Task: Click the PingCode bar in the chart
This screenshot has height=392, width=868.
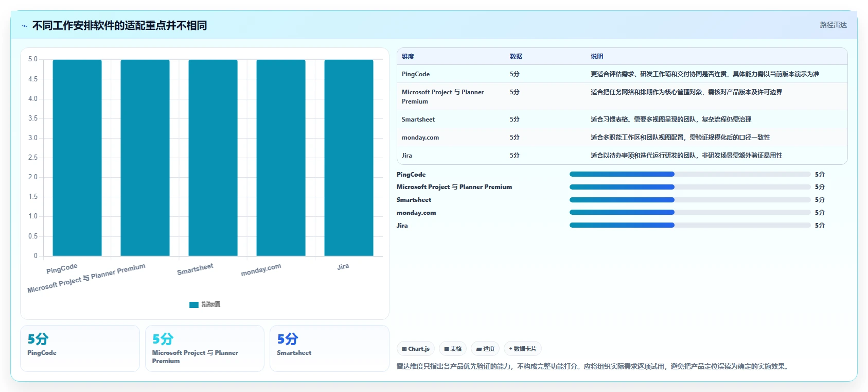Action: click(x=77, y=158)
